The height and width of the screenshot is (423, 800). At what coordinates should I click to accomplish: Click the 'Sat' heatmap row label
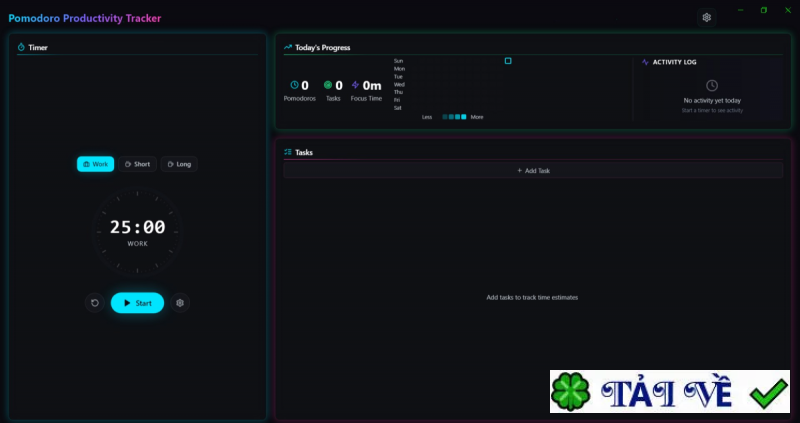tap(397, 108)
